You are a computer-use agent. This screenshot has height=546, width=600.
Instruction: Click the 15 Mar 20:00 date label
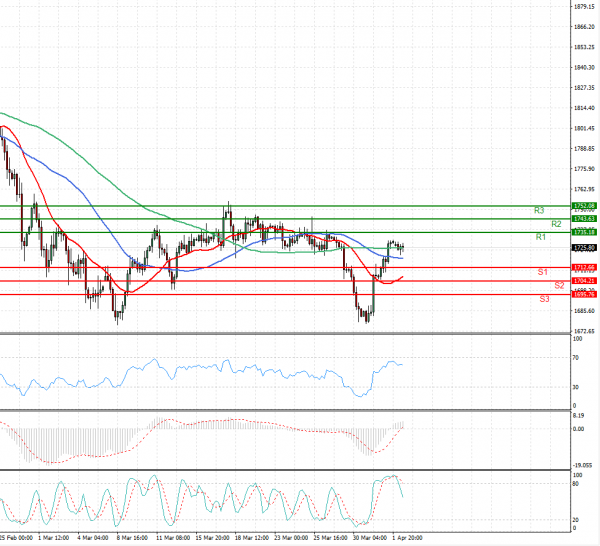(x=212, y=538)
